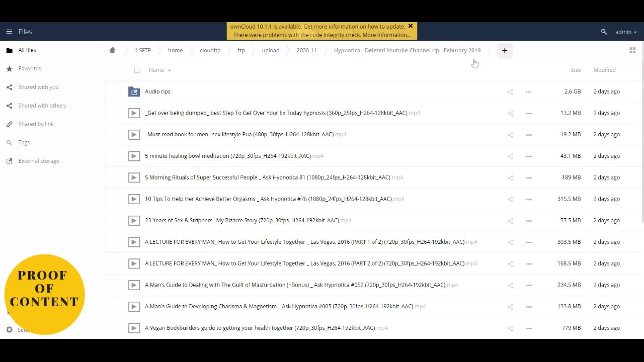The width and height of the screenshot is (644, 362).
Task: Toggle the select all files checkbox
Action: pos(137,70)
